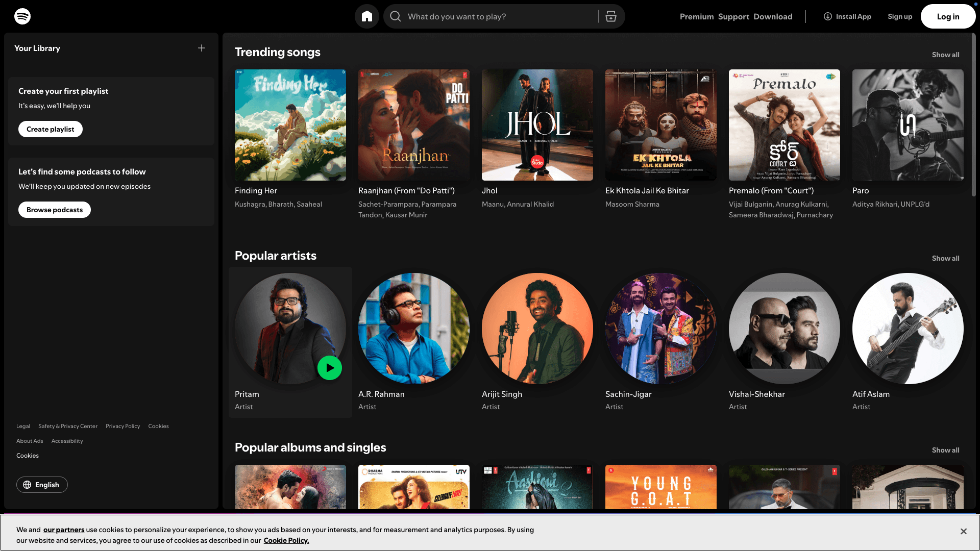Click the 'Paro' song title

[x=861, y=190]
